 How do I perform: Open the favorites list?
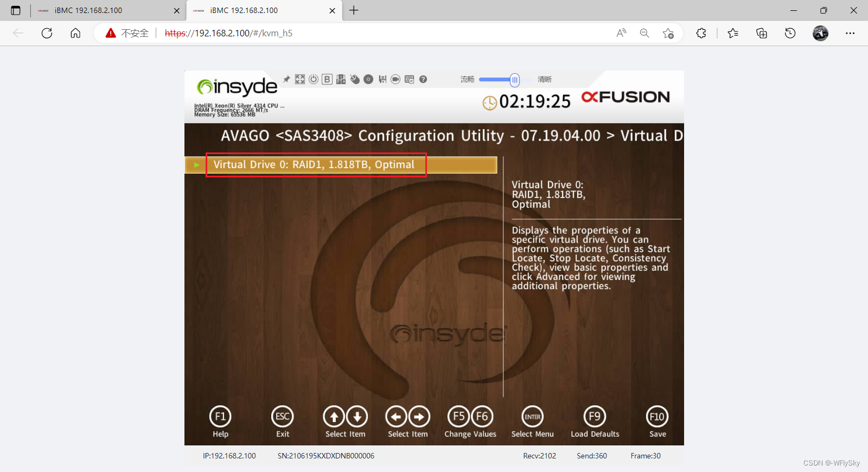(733, 33)
